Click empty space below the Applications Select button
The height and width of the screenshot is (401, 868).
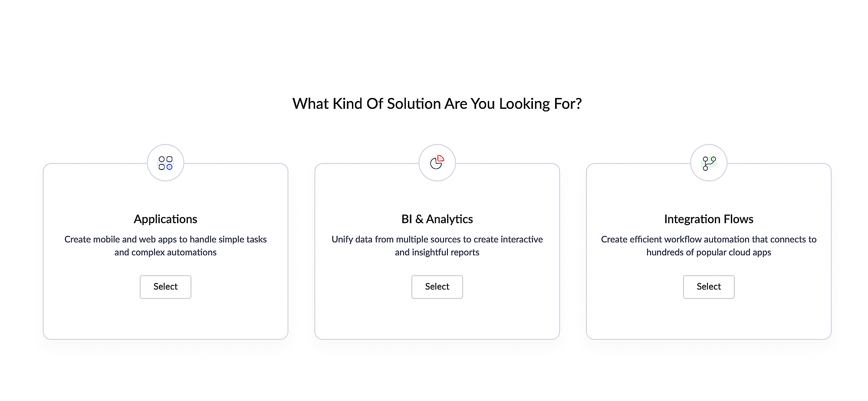pos(165,319)
